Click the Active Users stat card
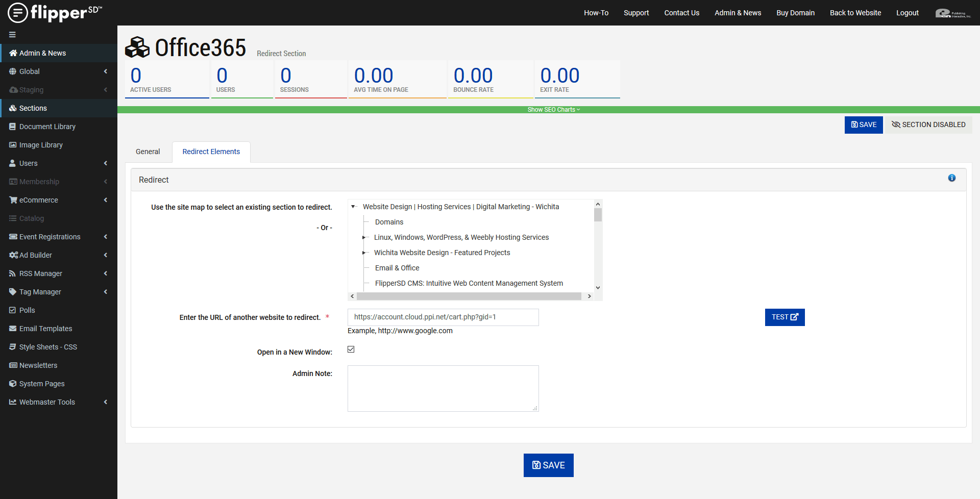Viewport: 980px width, 499px height. (167, 79)
